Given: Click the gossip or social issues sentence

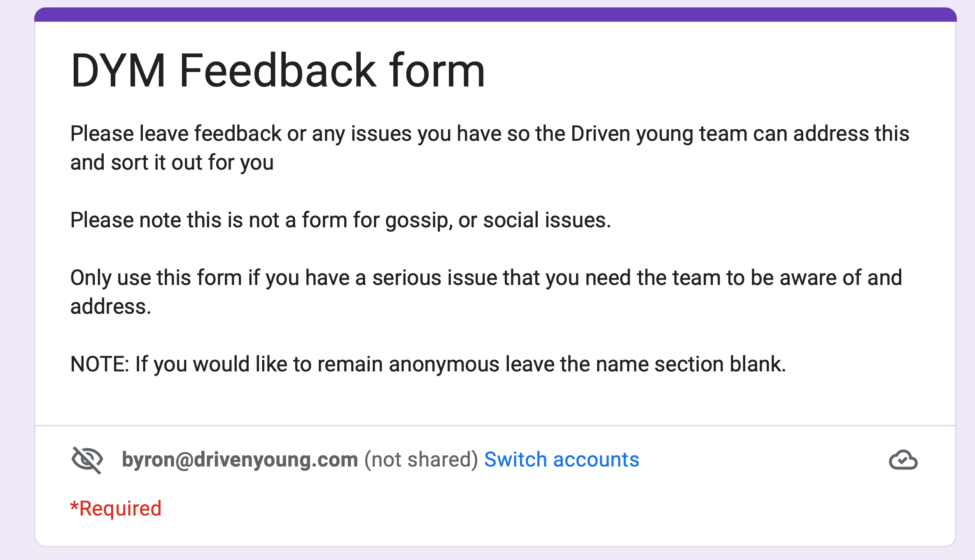Looking at the screenshot, I should click(x=341, y=220).
